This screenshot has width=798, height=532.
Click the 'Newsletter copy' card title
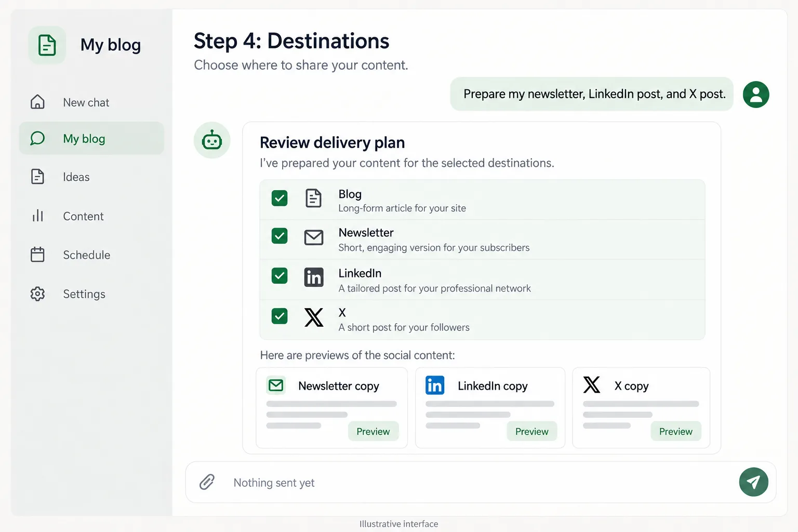(339, 386)
